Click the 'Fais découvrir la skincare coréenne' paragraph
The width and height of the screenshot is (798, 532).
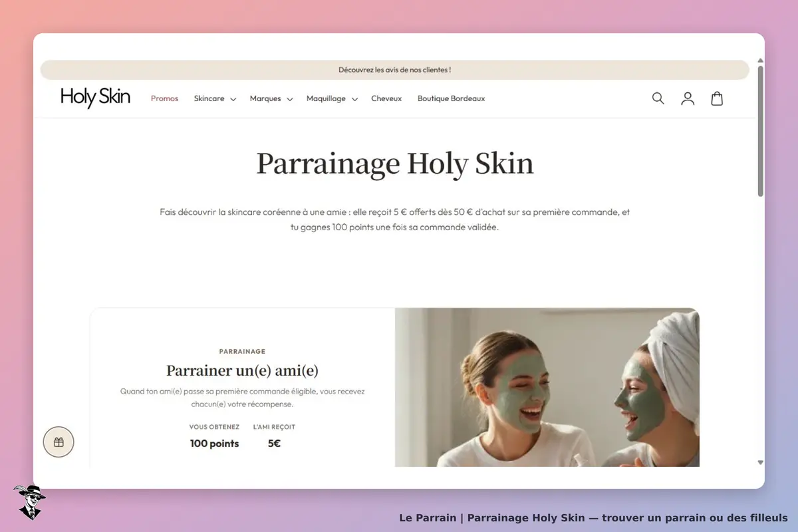[x=395, y=219]
